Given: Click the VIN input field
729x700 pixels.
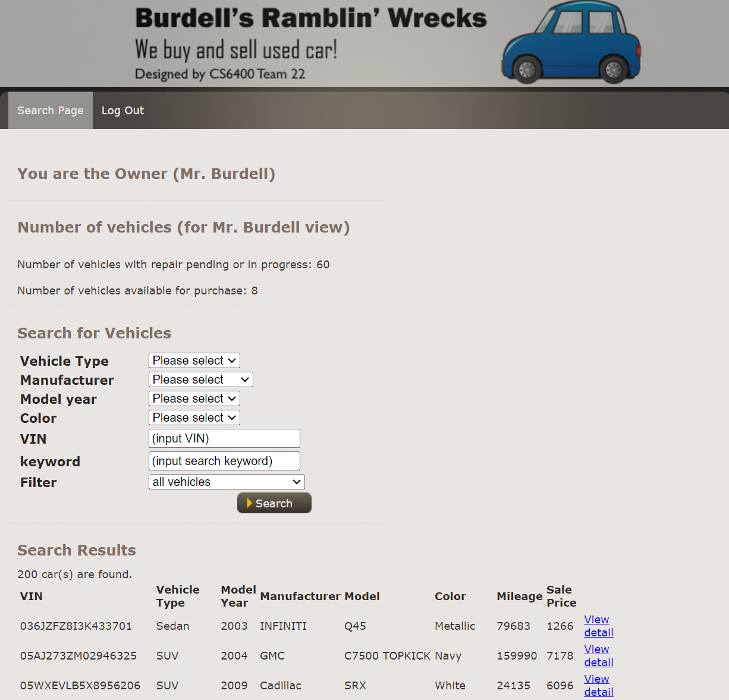Looking at the screenshot, I should 224,438.
